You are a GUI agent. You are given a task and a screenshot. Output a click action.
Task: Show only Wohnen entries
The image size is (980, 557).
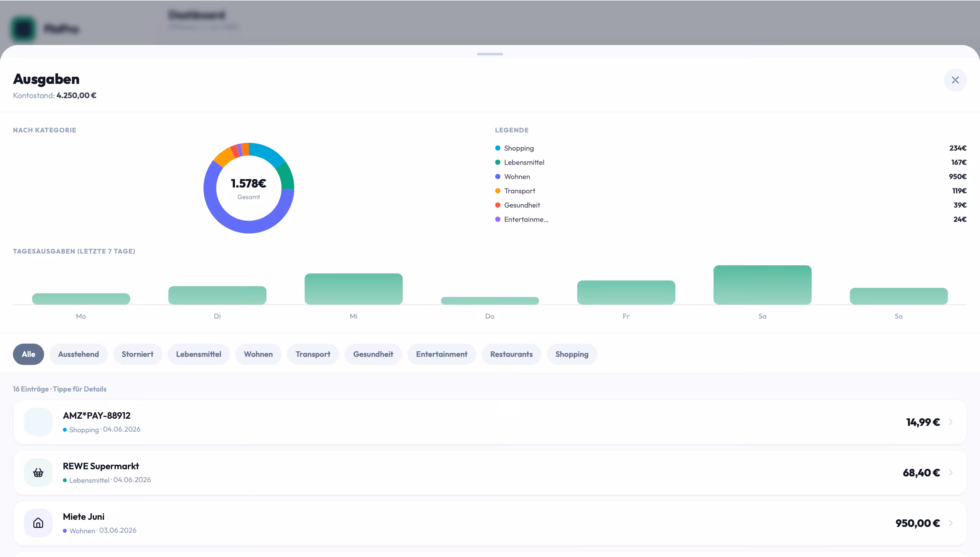(258, 354)
